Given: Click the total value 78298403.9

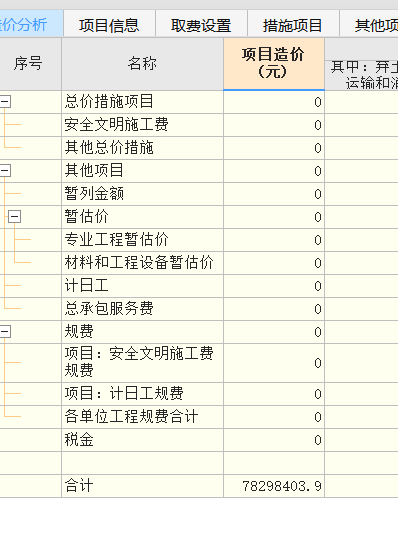Looking at the screenshot, I should coord(274,486).
